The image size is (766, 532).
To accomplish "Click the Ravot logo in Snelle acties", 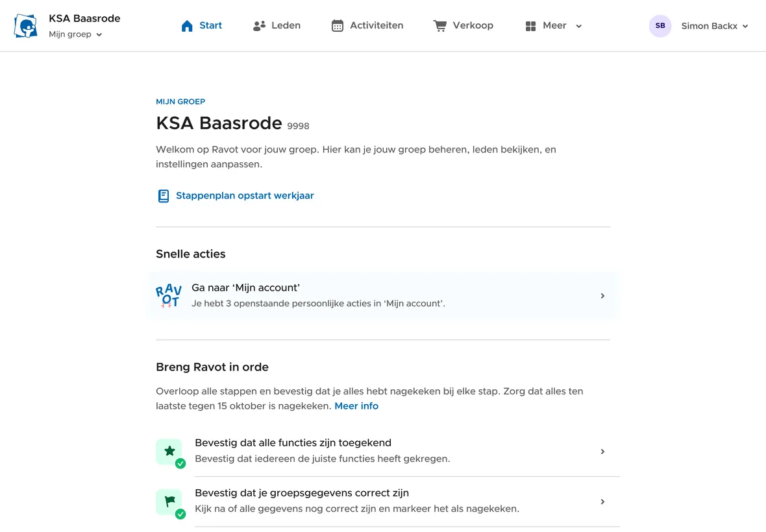I will [169, 296].
